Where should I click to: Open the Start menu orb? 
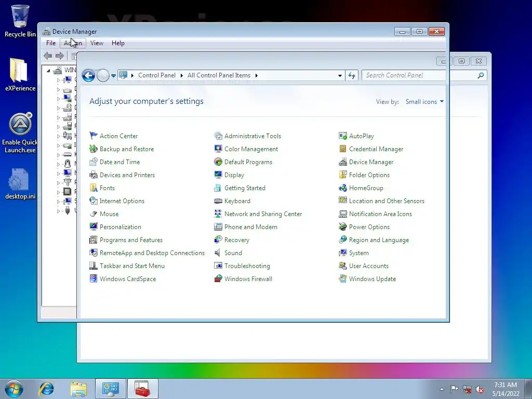tap(14, 389)
